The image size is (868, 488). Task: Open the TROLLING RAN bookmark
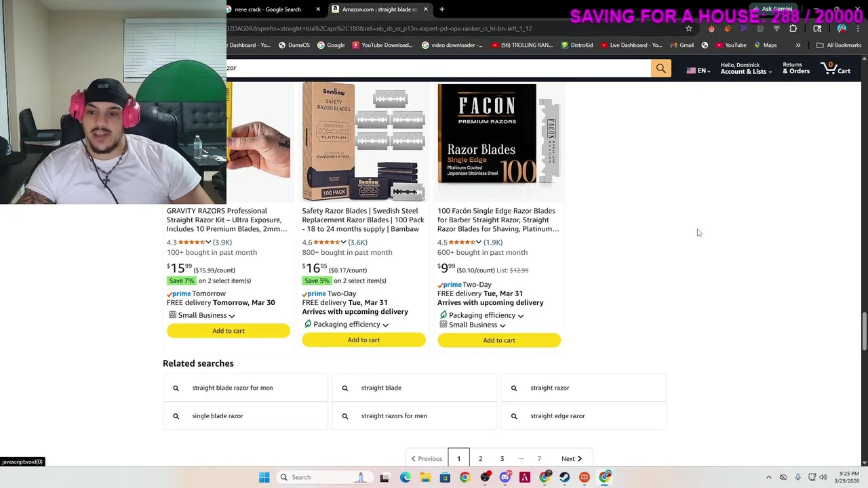pyautogui.click(x=522, y=45)
